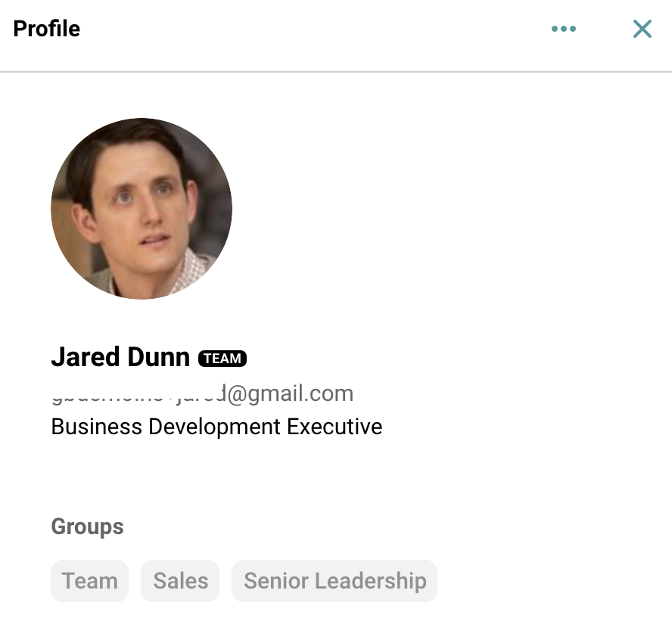The height and width of the screenshot is (643, 672).
Task: Open the overflow actions via the ellipsis icon
Action: pyautogui.click(x=564, y=29)
